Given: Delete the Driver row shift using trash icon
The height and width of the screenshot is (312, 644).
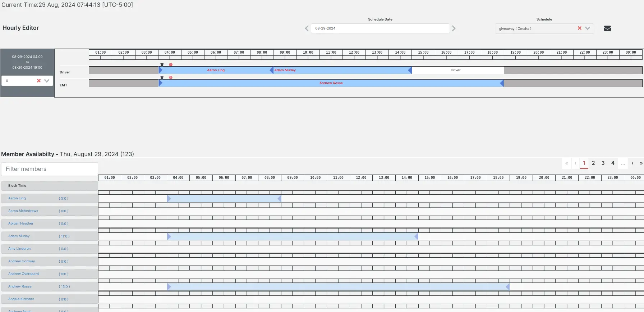Looking at the screenshot, I should click(x=162, y=65).
